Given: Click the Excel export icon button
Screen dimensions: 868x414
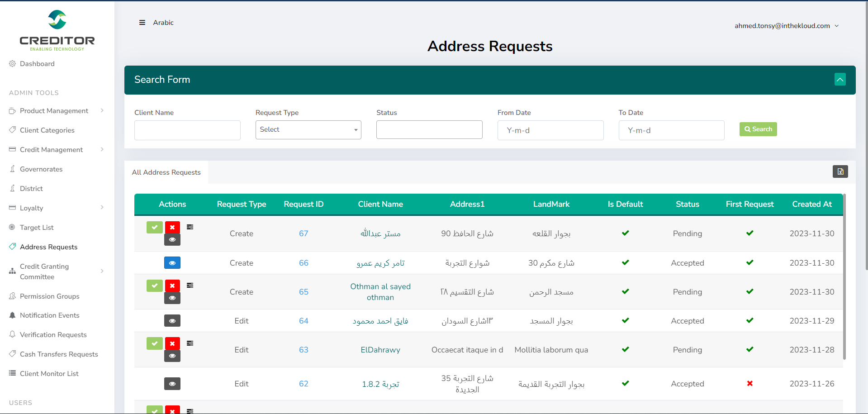Looking at the screenshot, I should [x=840, y=171].
